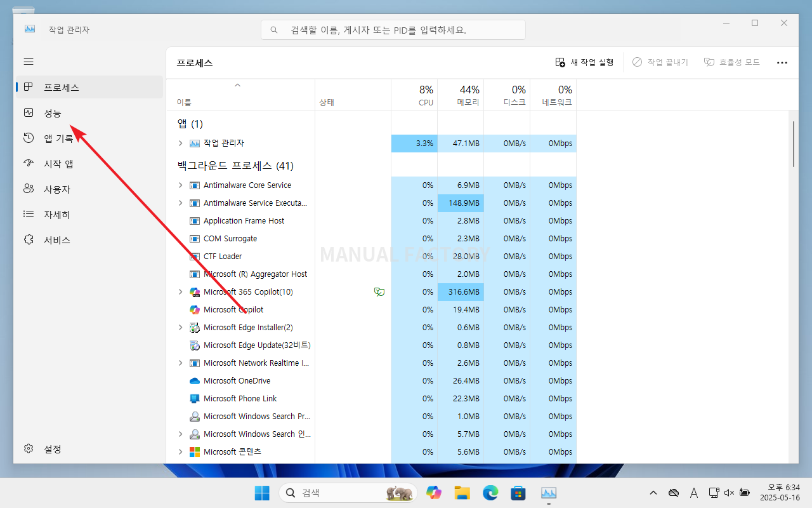Click the Microsoft 365 Copilot icon
The height and width of the screenshot is (508, 812).
195,292
